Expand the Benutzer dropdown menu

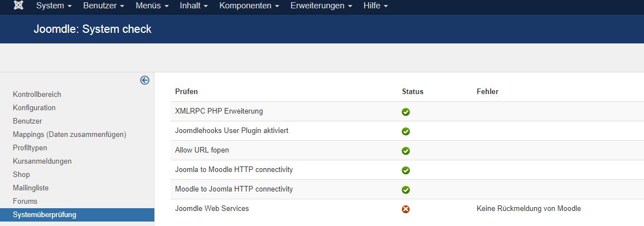(x=104, y=6)
